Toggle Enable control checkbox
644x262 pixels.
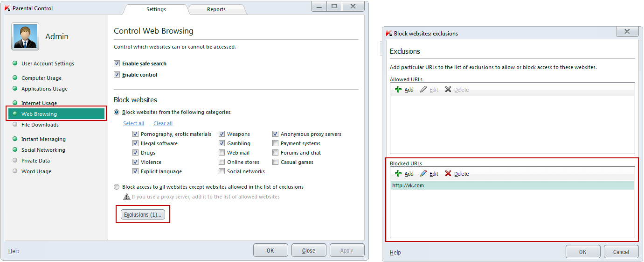click(x=117, y=75)
